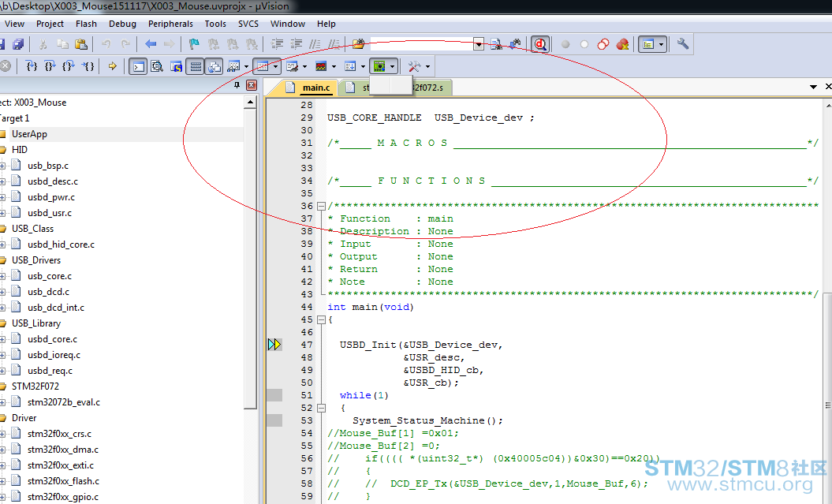Toggle the Project window button

648,44
